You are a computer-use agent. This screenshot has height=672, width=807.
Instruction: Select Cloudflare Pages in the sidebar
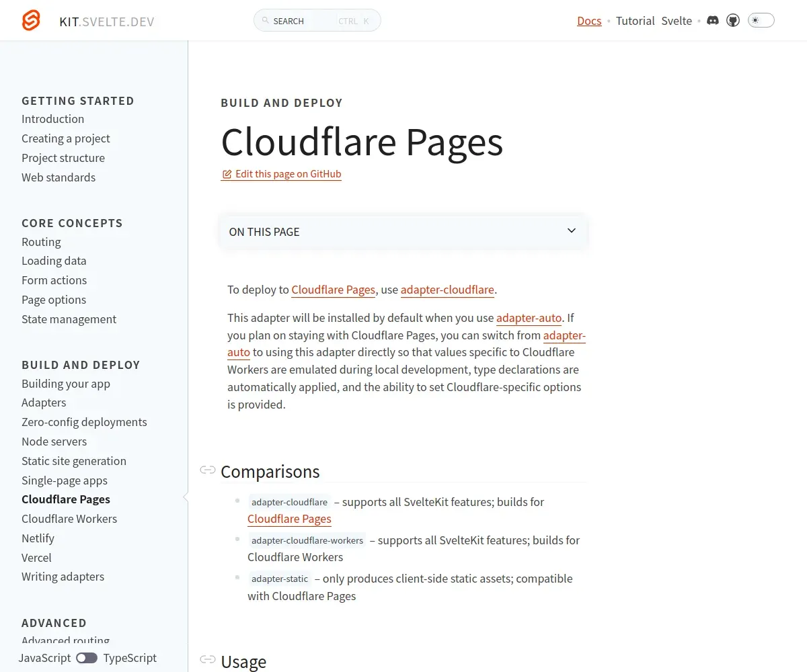(66, 499)
